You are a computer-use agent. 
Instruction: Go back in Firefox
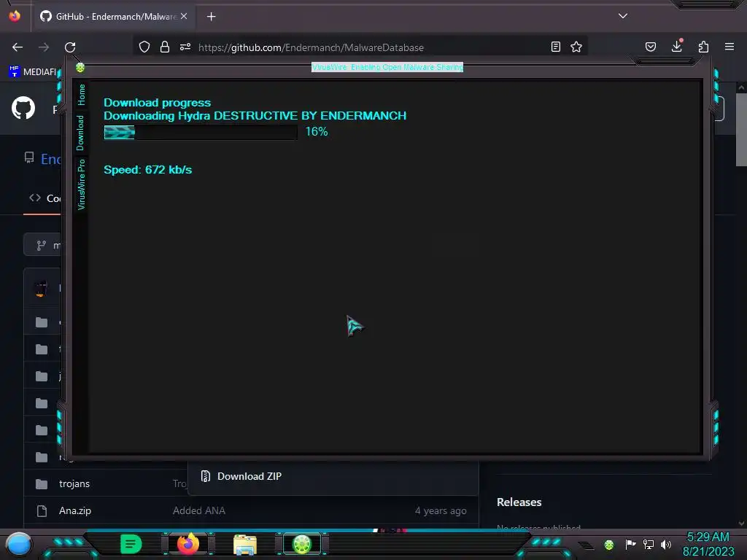18,47
